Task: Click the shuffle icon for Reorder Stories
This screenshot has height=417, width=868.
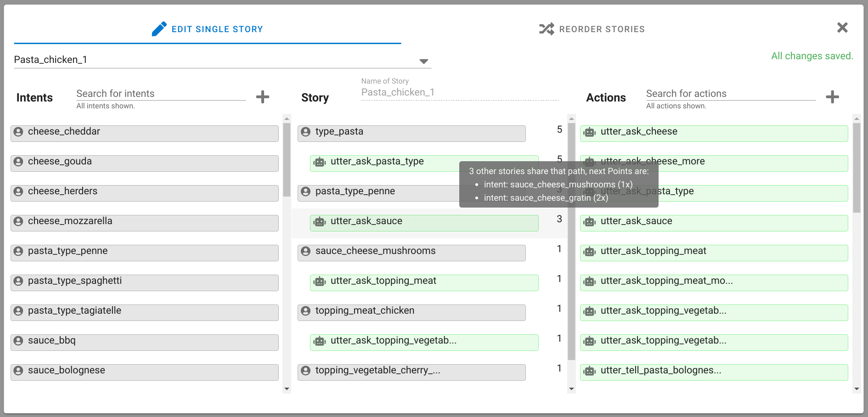Action: point(546,29)
